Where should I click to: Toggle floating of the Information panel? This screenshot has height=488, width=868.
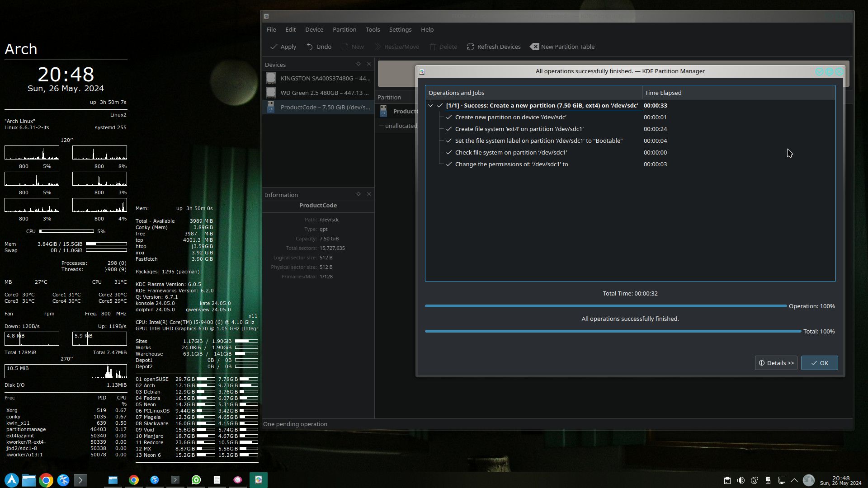359,194
